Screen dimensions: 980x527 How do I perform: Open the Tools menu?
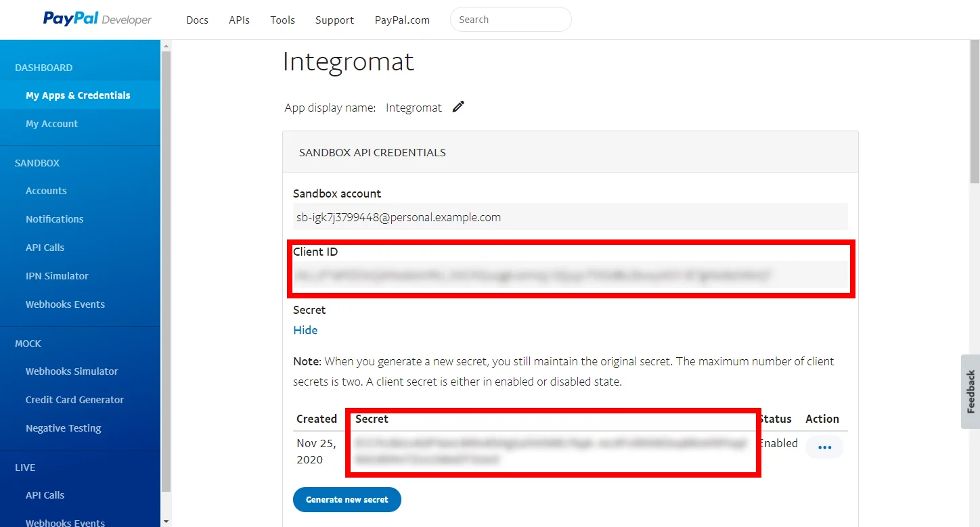coord(282,20)
